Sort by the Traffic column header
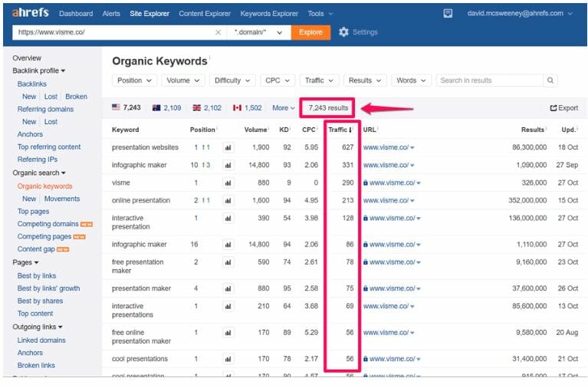588x388 pixels. tap(340, 130)
